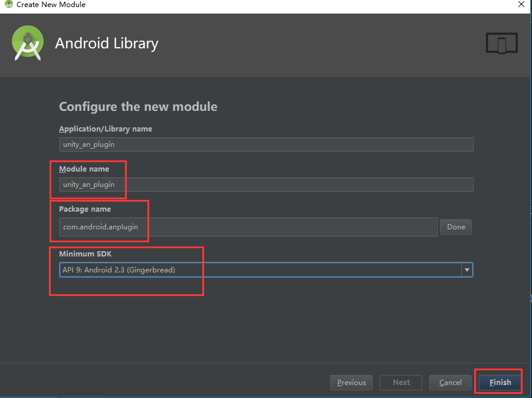The width and height of the screenshot is (532, 398).
Task: Click the unity_an_plugin module name text
Action: point(88,184)
